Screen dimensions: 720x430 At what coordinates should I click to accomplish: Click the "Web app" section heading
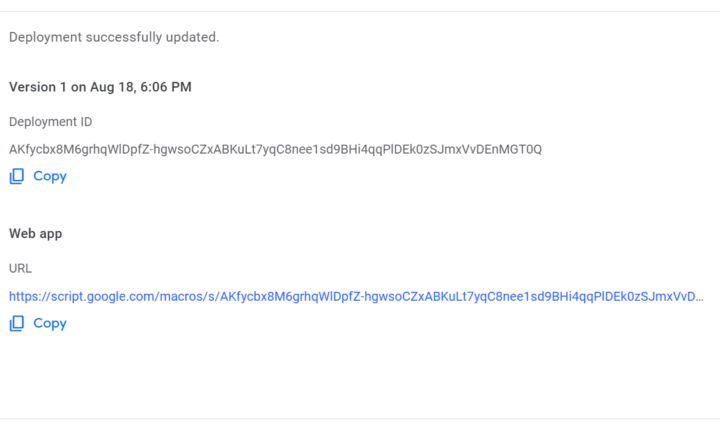[x=36, y=233]
